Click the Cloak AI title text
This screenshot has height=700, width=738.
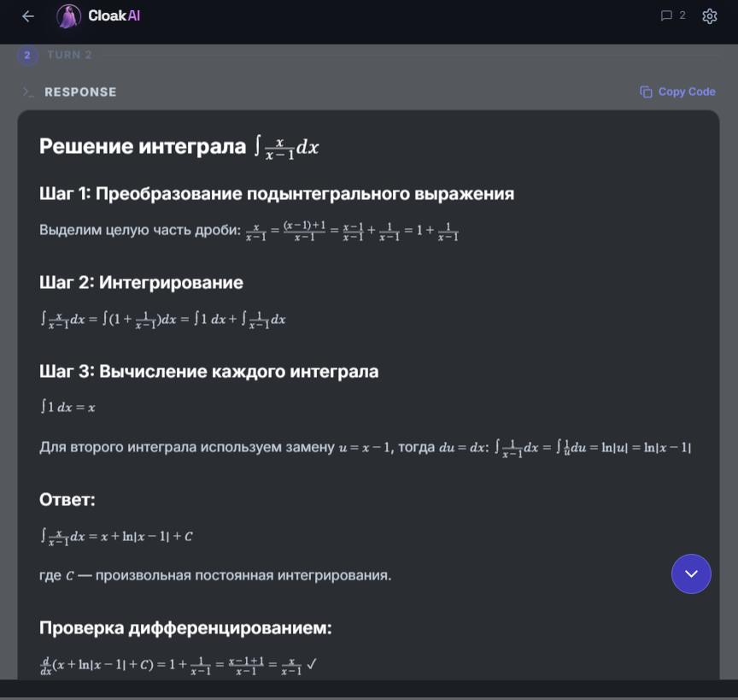pyautogui.click(x=114, y=16)
